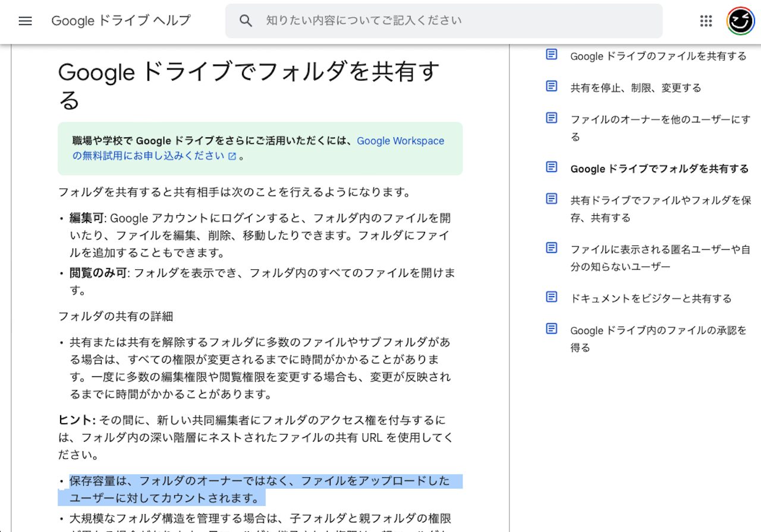This screenshot has height=532, width=761.
Task: Click document icon beside ファイルのオーナーを他のユーザーにする
Action: tap(552, 118)
